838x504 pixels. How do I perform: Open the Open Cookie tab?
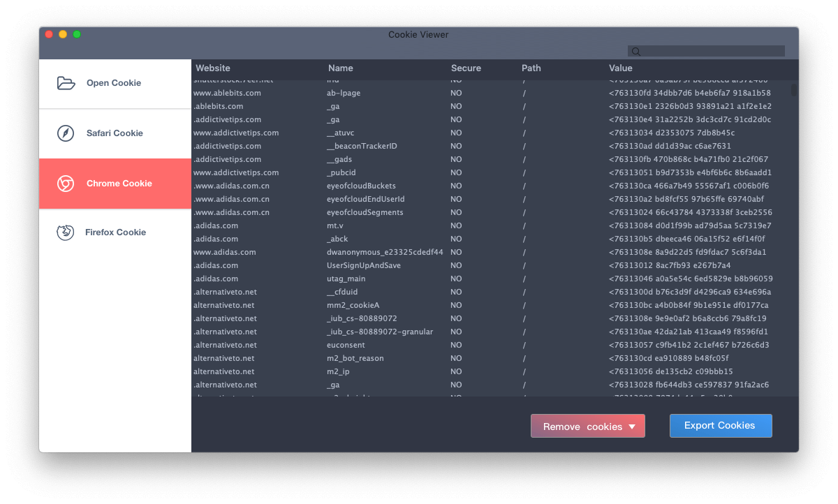click(x=115, y=84)
